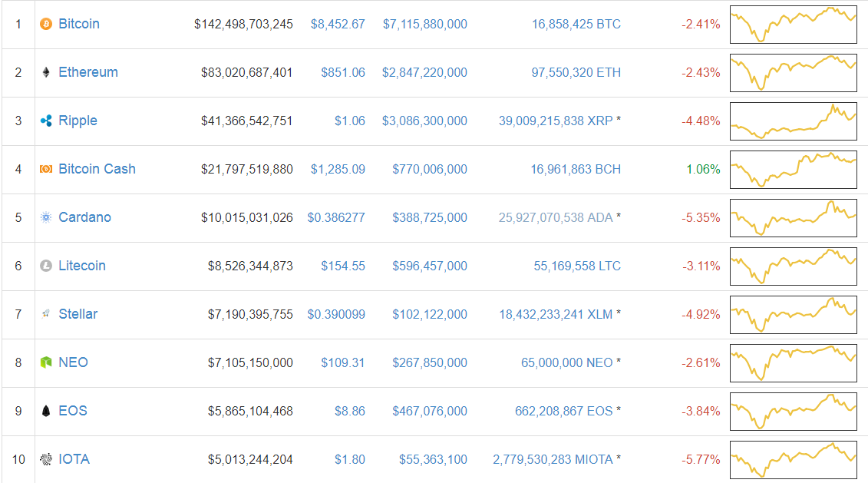The width and height of the screenshot is (868, 483).
Task: Click IOTA price $1.80
Action: tap(350, 460)
